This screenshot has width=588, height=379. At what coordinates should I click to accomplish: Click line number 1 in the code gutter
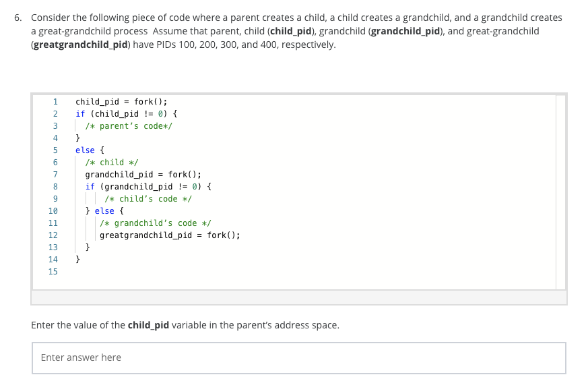coord(55,102)
